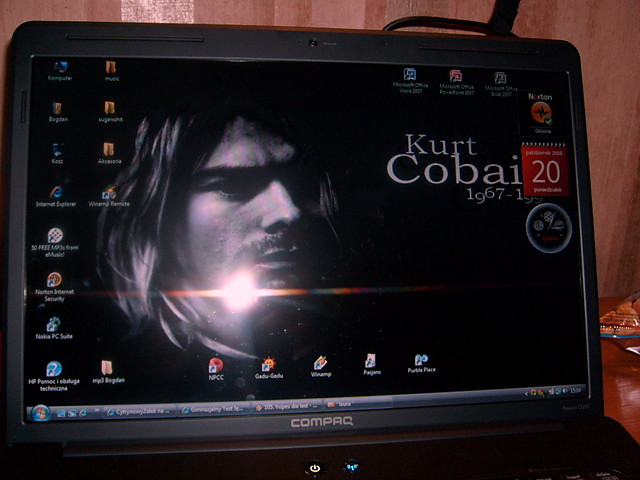Select the 50 FREE MP3s from eMusic shortcut
Screen dimensions: 640x480
pos(55,242)
